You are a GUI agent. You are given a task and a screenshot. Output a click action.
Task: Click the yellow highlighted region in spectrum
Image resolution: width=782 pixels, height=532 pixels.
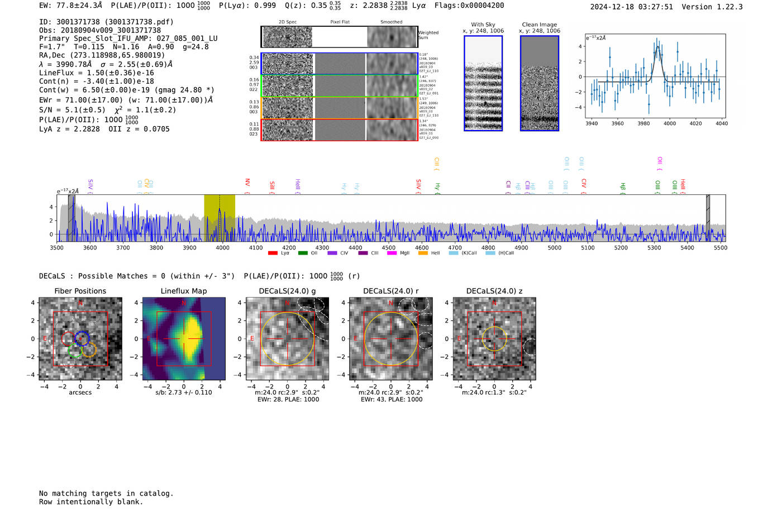click(x=220, y=218)
